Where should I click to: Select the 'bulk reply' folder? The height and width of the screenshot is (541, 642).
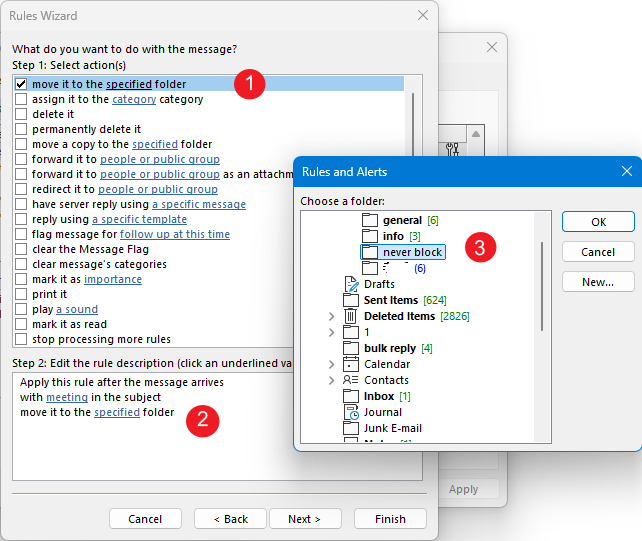390,348
